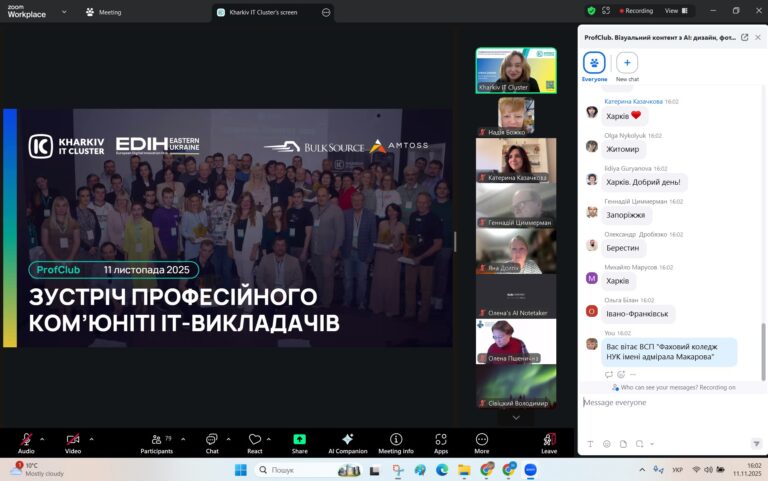This screenshot has width=768, height=481.
Task: Click the screenshot capture icon in chat
Action: [x=639, y=444]
